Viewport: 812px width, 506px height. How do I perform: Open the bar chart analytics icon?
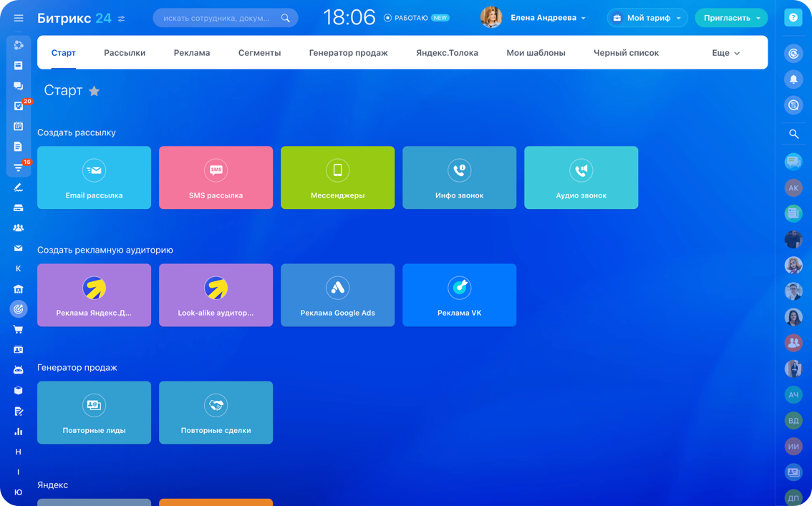click(18, 432)
